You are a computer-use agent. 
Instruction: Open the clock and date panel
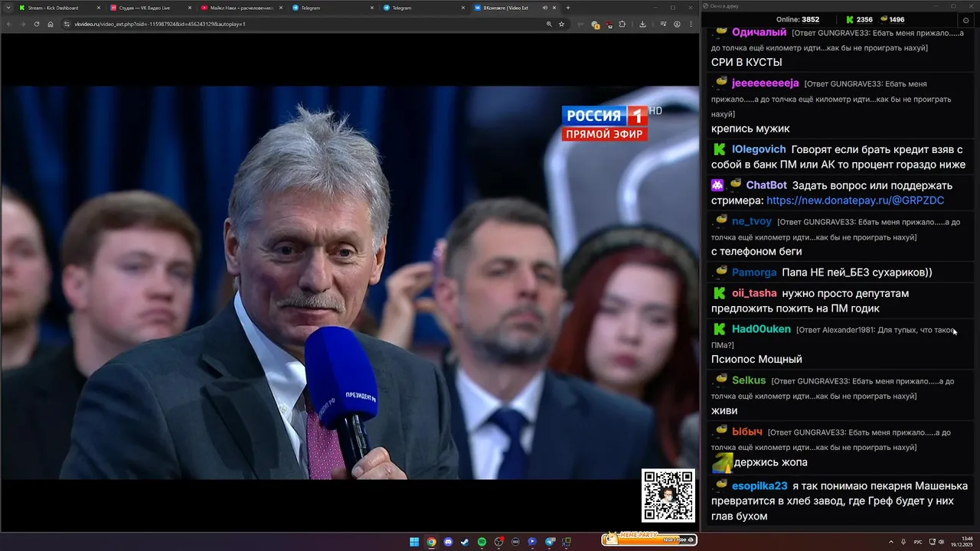tap(962, 542)
